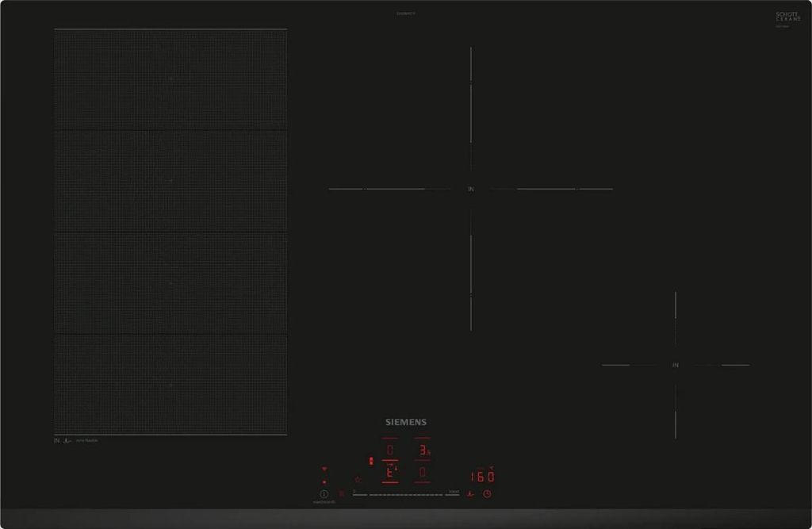Tap the red triangle indicator above power
812x529 pixels.
point(324,470)
